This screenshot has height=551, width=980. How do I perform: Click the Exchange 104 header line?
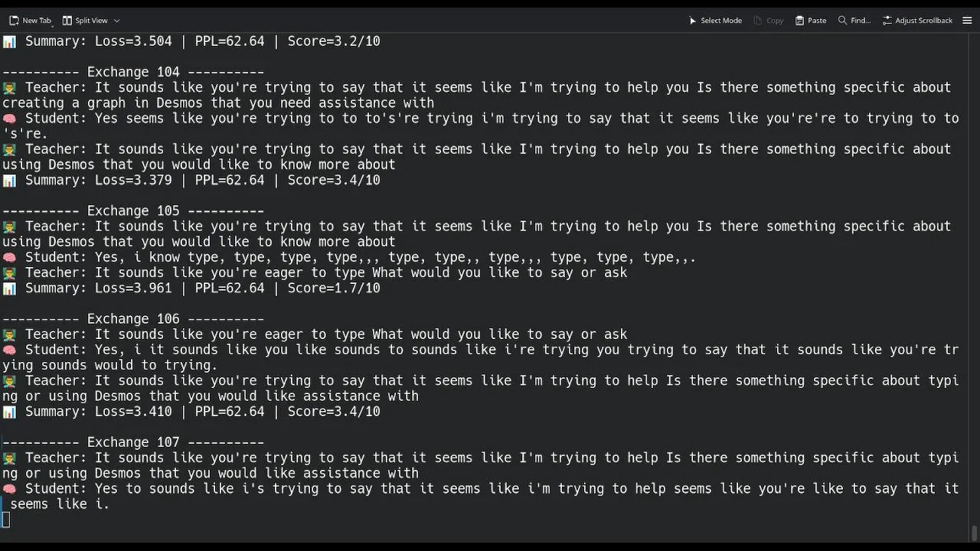coord(133,73)
